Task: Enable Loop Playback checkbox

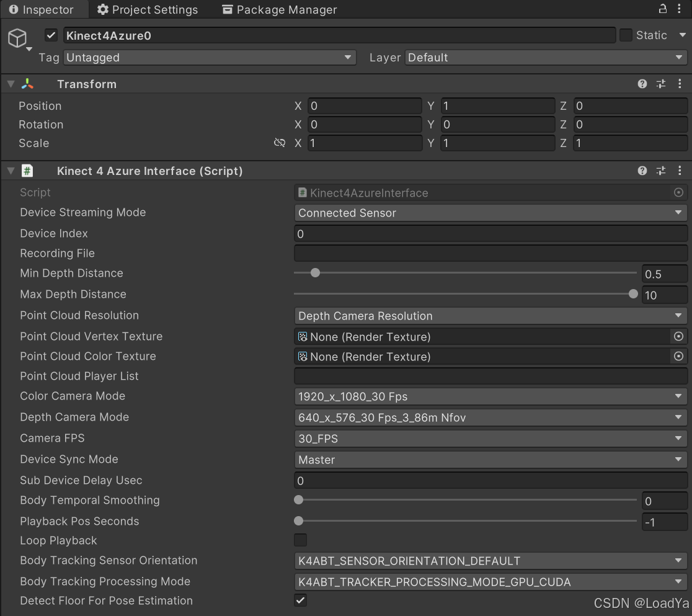Action: click(x=301, y=540)
